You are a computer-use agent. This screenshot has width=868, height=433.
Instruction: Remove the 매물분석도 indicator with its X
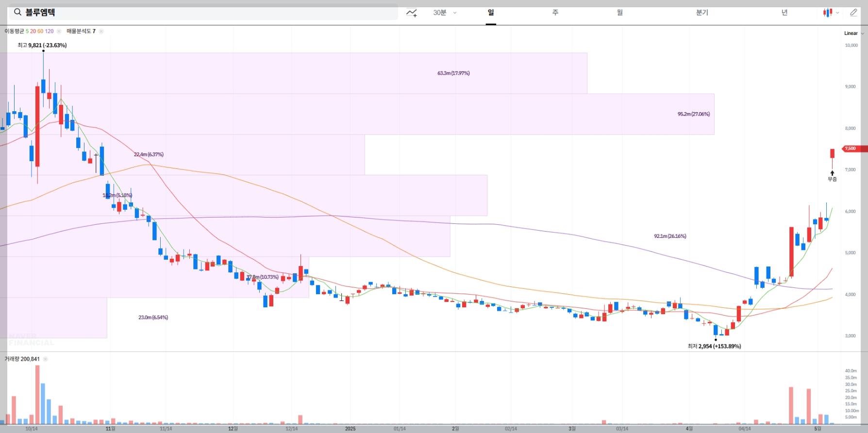pos(101,31)
